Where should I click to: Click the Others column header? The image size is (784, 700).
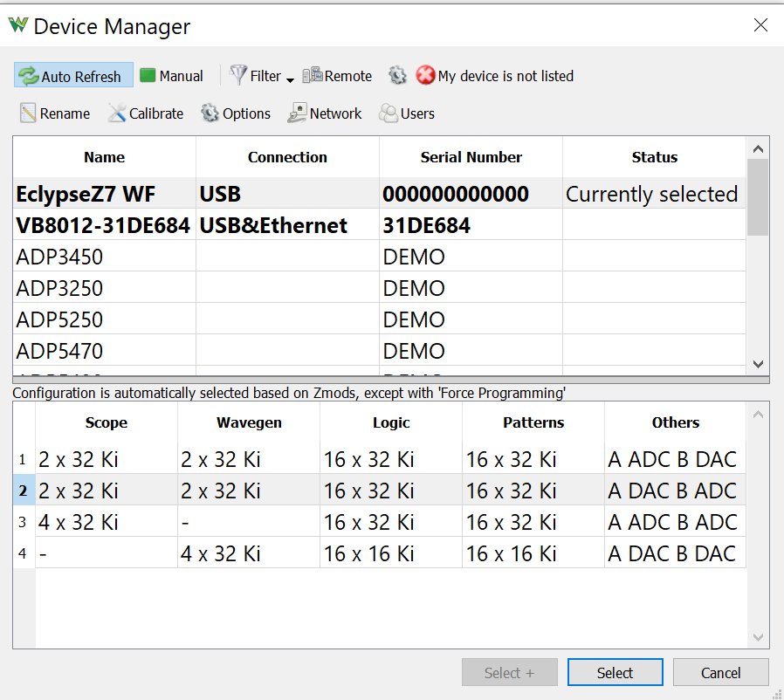(675, 422)
